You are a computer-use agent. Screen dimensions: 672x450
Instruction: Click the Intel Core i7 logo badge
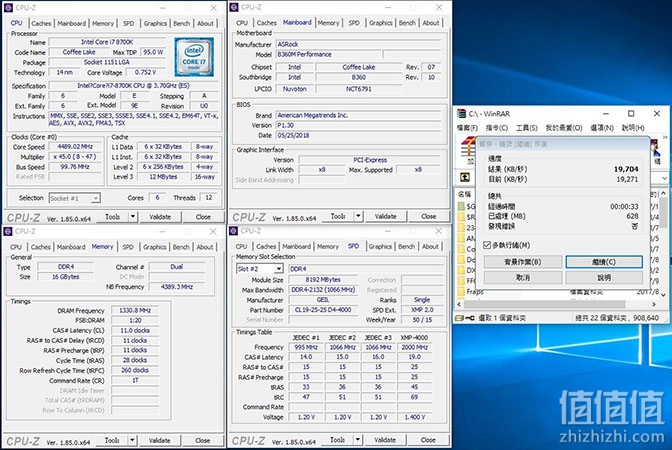(x=194, y=57)
